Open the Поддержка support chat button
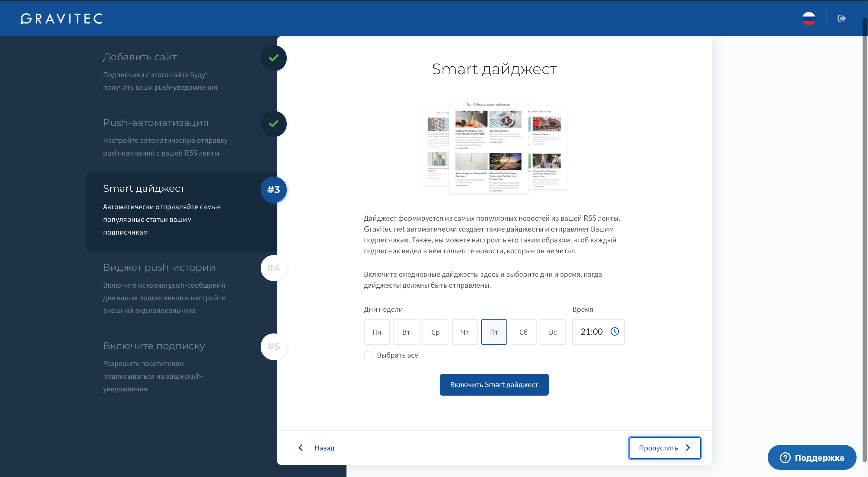 coord(812,457)
